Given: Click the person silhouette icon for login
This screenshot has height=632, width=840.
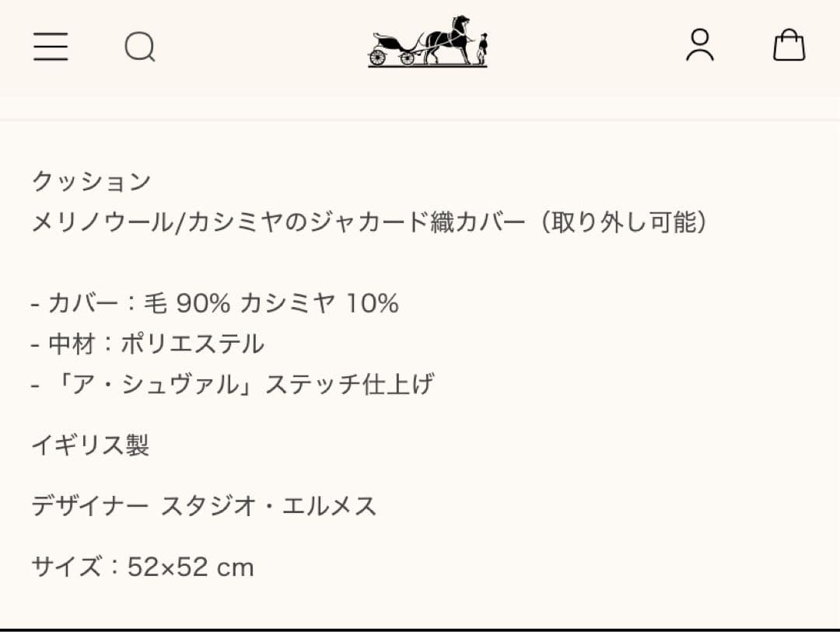Looking at the screenshot, I should pos(701,47).
